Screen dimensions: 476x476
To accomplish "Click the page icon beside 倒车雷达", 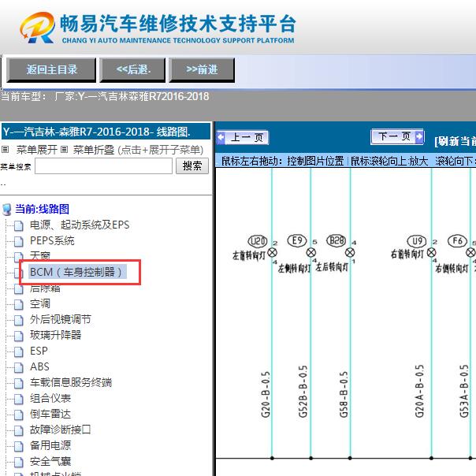I will click(x=19, y=415).
